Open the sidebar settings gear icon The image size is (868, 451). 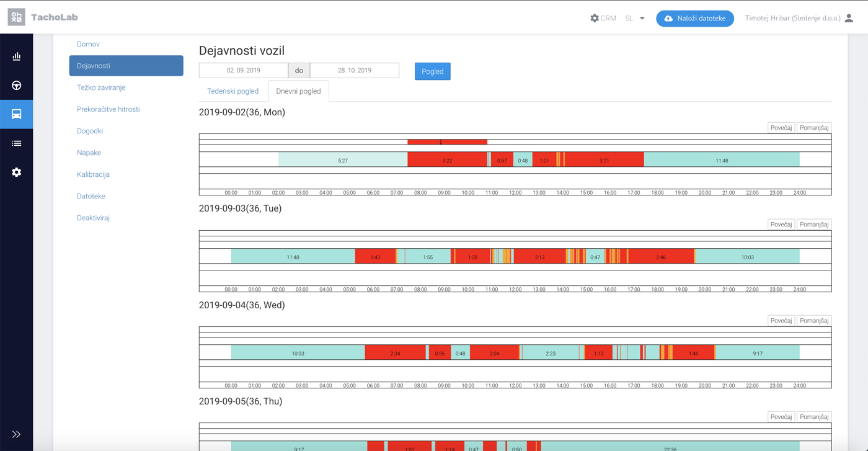17,172
